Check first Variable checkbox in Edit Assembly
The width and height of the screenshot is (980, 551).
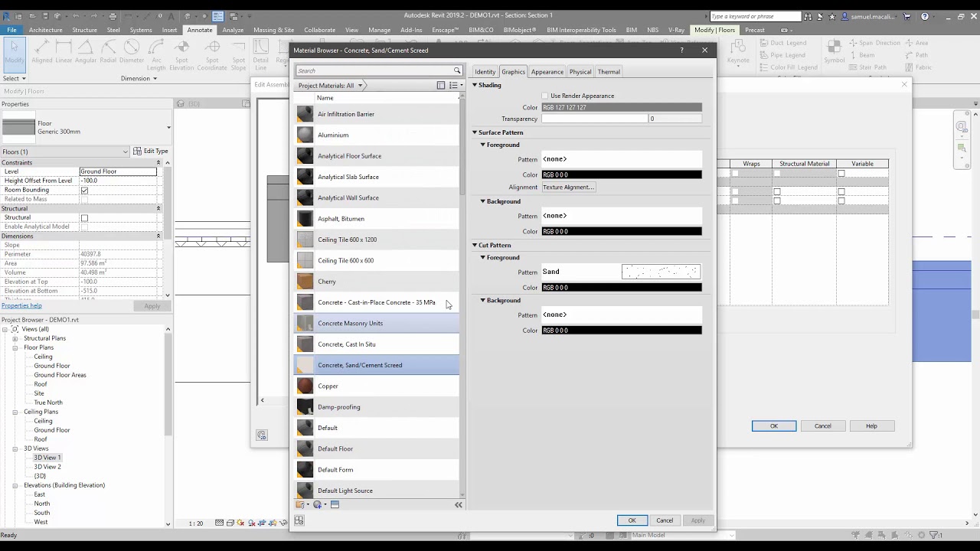[x=841, y=174]
